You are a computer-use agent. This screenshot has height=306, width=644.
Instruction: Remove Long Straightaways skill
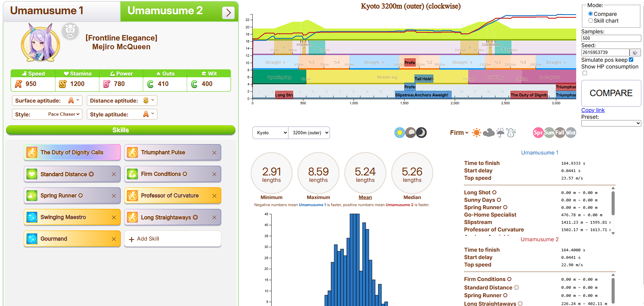[214, 218]
